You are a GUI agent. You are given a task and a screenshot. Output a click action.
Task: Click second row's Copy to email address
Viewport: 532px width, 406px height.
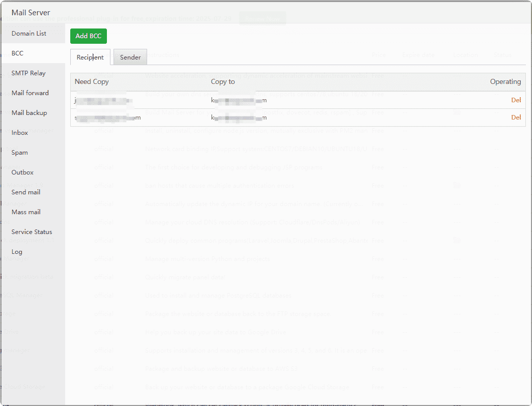(239, 118)
